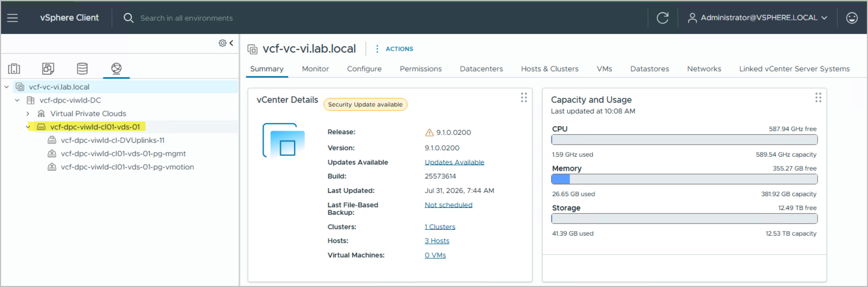
Task: Select Virtual Private Clouds tree item
Action: pyautogui.click(x=88, y=113)
